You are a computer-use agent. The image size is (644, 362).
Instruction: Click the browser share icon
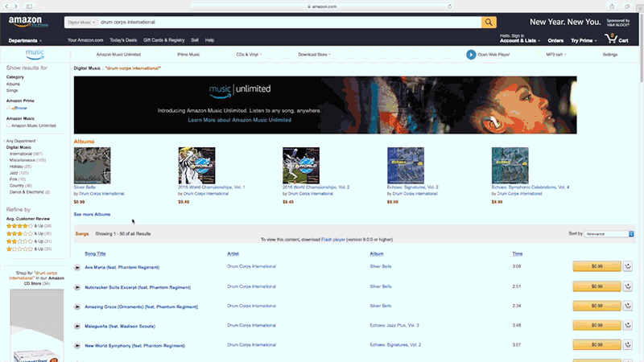(612, 6)
